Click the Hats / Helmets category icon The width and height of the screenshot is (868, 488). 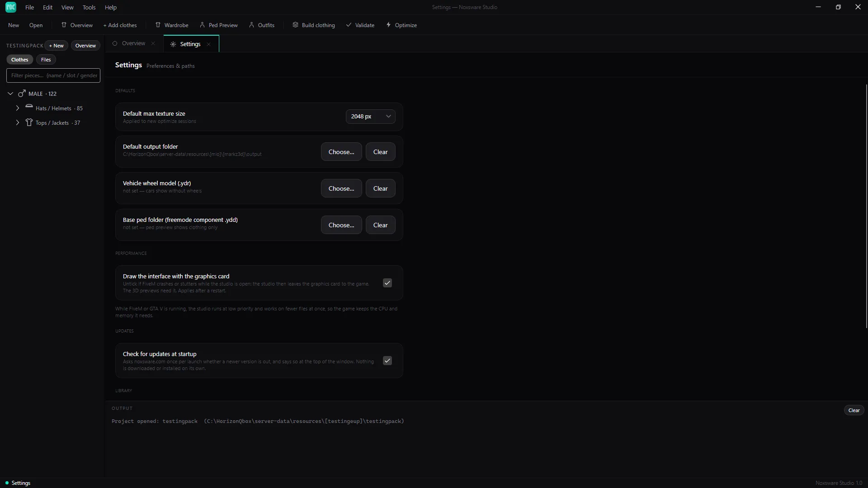pyautogui.click(x=29, y=107)
